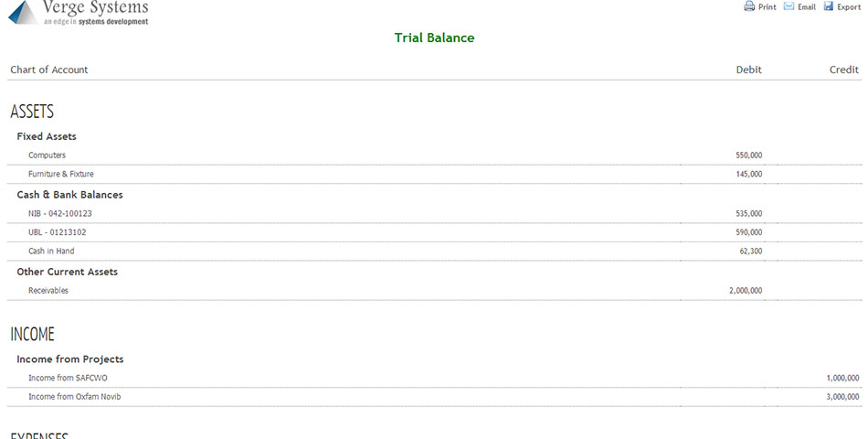Select the ASSETS section heading

tap(32, 112)
